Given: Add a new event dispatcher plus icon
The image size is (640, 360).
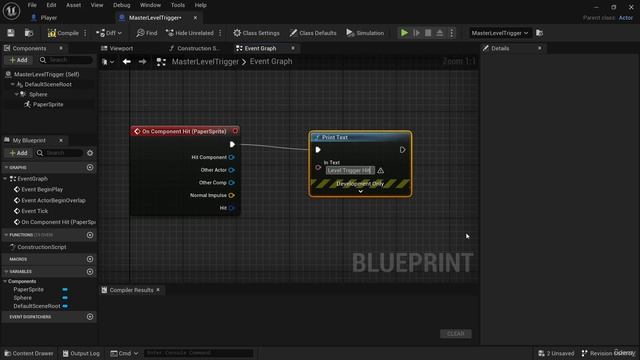Looking at the screenshot, I should tap(90, 317).
